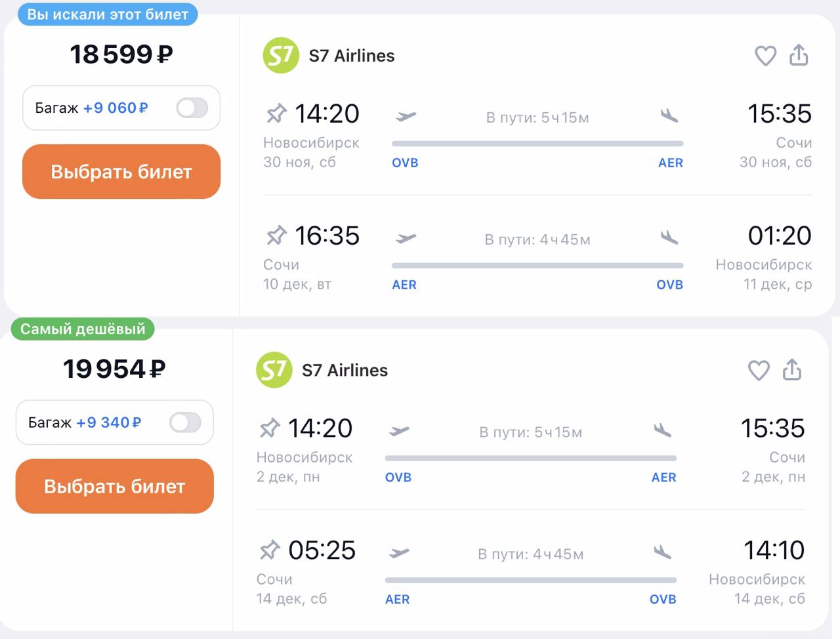This screenshot has width=840, height=639.
Task: Click the Вы искали этот билет badge
Action: (108, 14)
